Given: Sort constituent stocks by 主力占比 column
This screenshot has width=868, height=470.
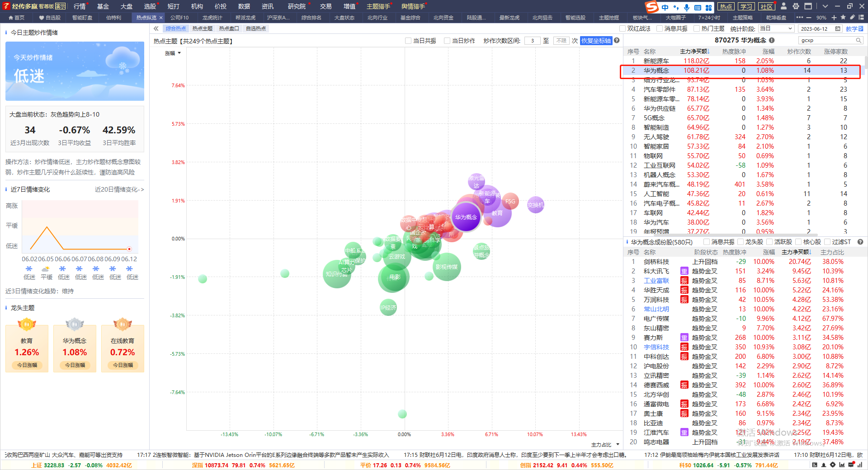Looking at the screenshot, I should 832,252.
